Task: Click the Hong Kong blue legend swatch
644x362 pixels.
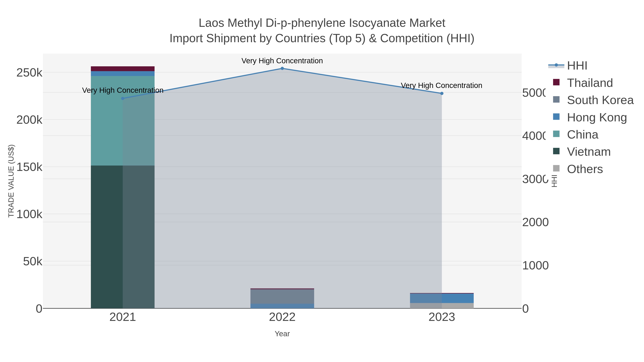Action: pos(556,117)
